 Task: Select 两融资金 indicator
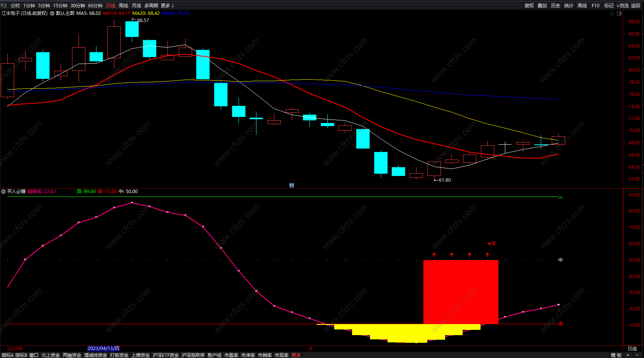coord(72,355)
